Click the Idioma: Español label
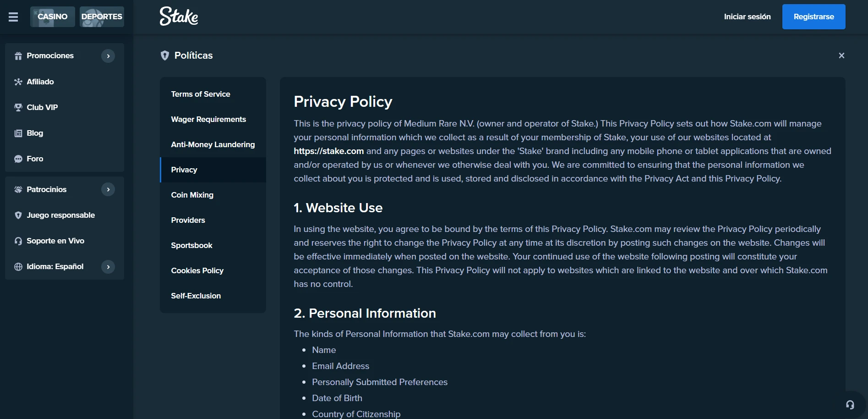Screen dimensions: 868x419 pos(55,266)
